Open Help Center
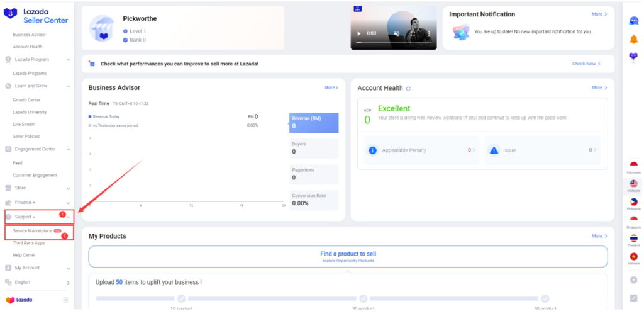This screenshot has width=644, height=316. 25,255
